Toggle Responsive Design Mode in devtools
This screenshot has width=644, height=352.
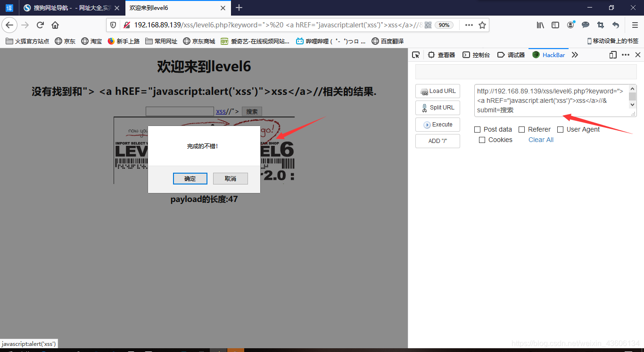[612, 55]
